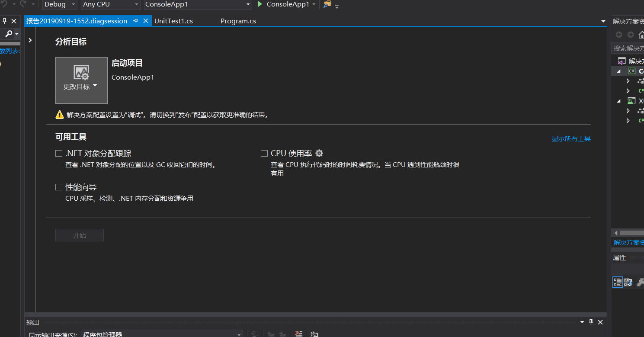Expand the C# file node under the test project
Viewport: 644px width, 337px height.
point(628,121)
